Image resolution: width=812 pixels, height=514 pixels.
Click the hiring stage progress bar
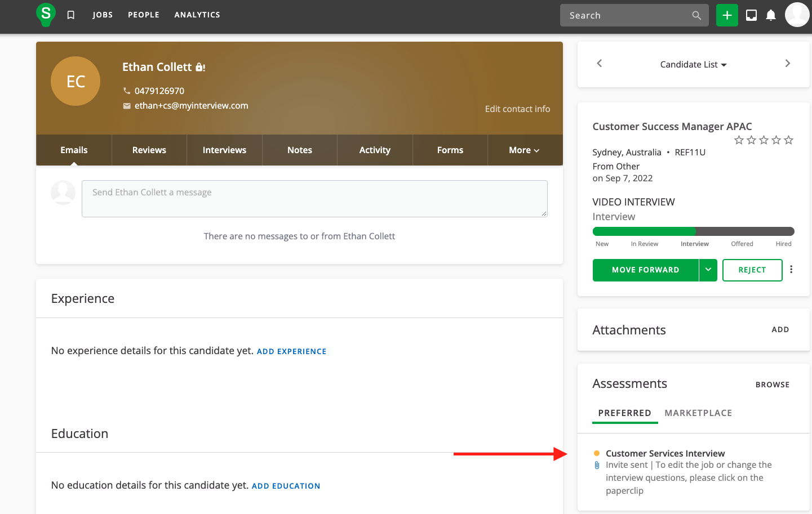(x=693, y=231)
